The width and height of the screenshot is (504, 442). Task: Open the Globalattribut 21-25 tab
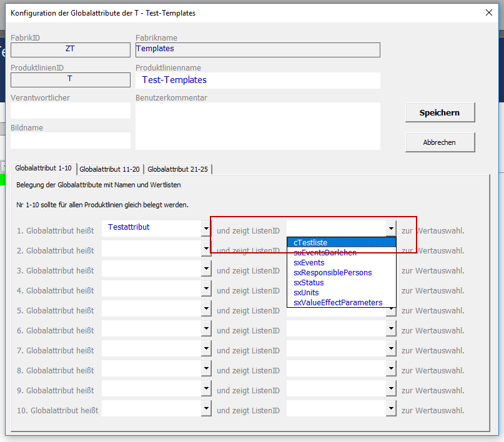click(x=178, y=169)
